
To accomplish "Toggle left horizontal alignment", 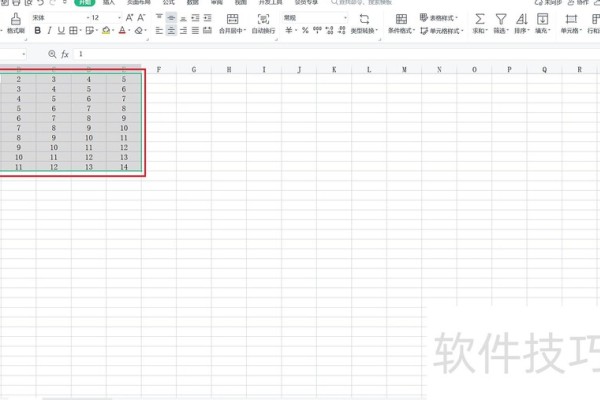I will pos(159,30).
